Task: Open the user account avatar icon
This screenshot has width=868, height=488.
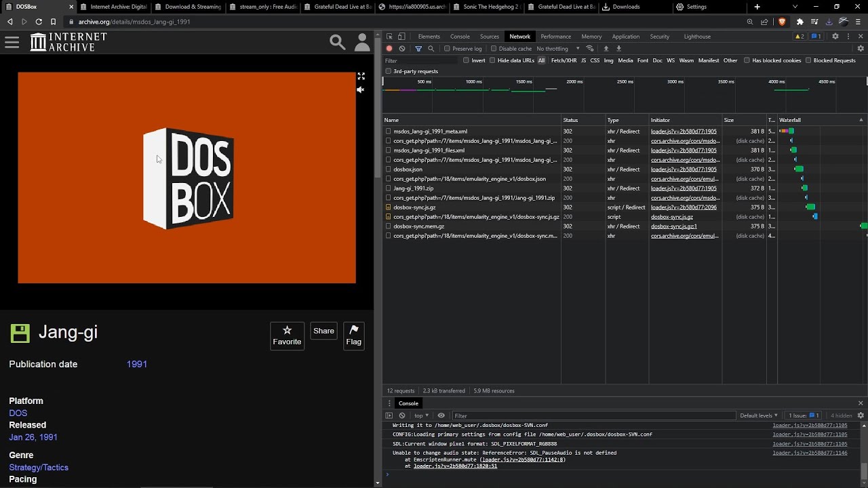Action: click(x=363, y=43)
